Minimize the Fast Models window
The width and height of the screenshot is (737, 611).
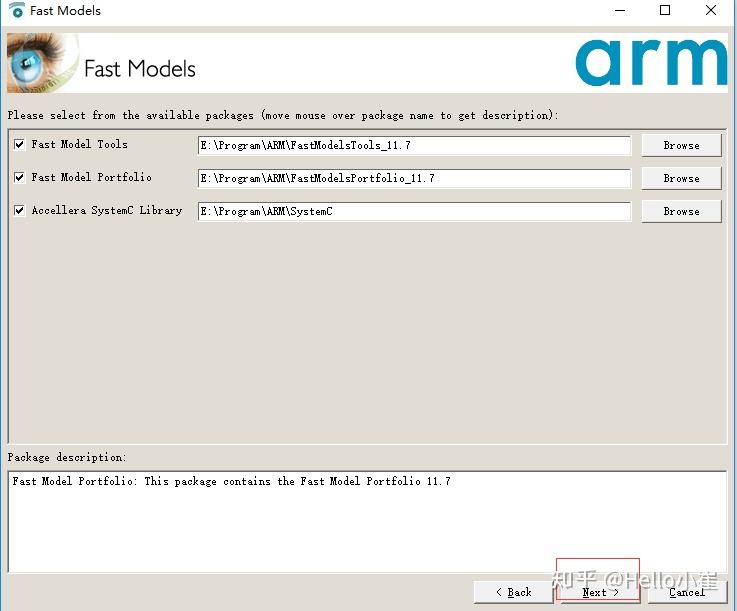(620, 10)
